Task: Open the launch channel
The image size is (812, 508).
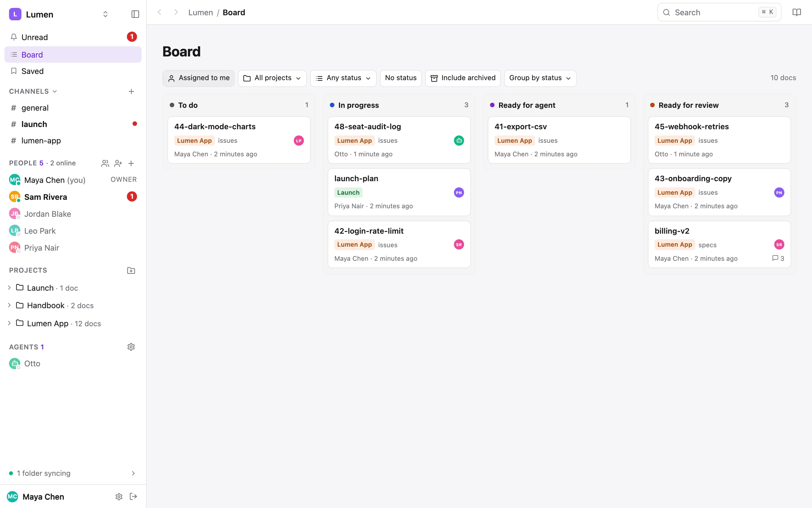Action: (73, 124)
